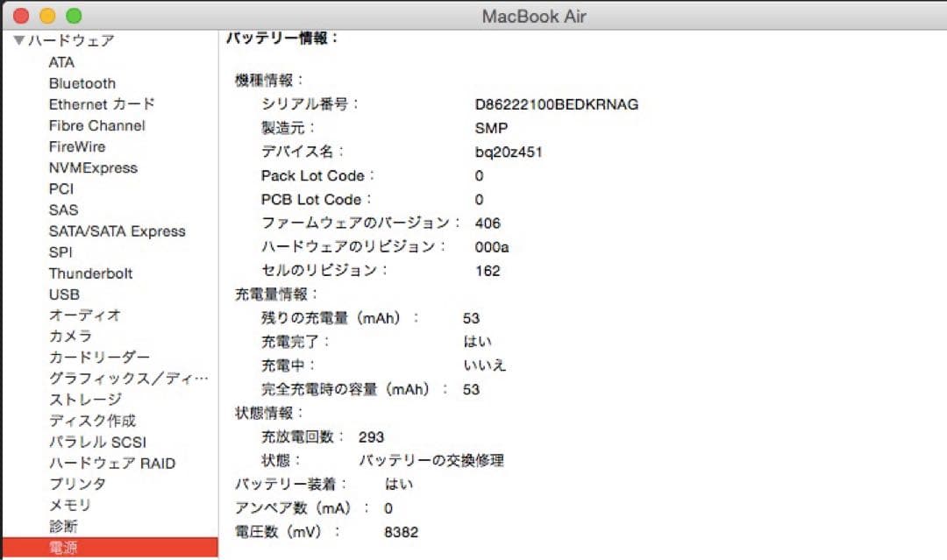This screenshot has width=947, height=560.
Task: Click the 充電量情報 section label
Action: pos(276,294)
